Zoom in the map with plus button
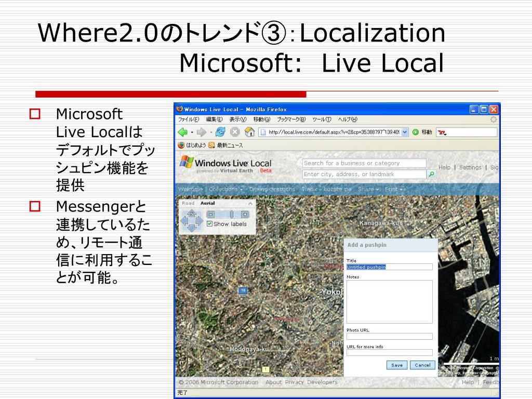 click(245, 215)
